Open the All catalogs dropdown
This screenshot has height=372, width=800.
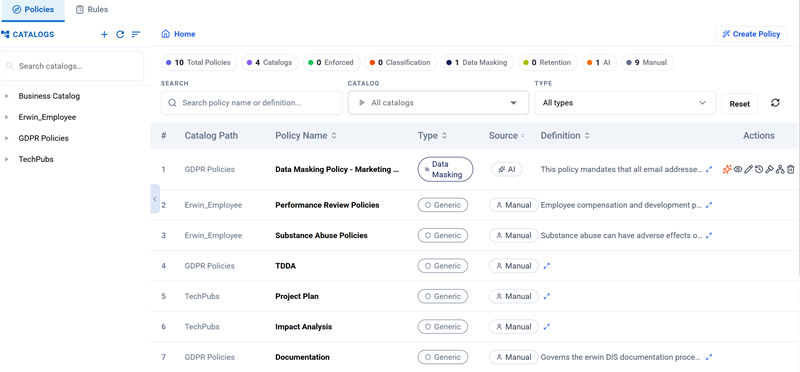coord(438,103)
